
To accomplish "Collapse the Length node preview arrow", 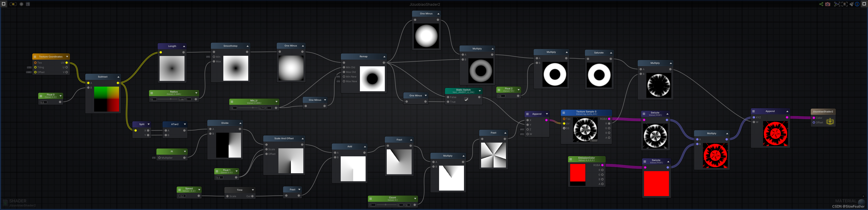I will 184,46.
